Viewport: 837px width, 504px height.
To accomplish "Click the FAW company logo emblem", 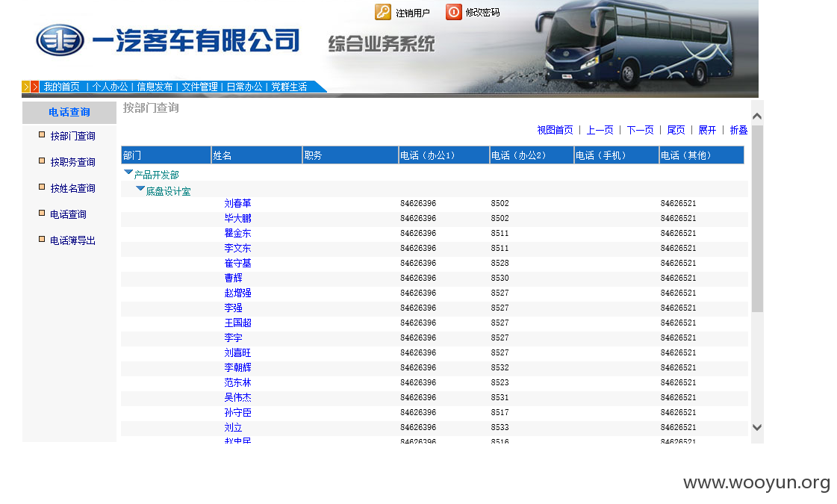I will pos(60,40).
